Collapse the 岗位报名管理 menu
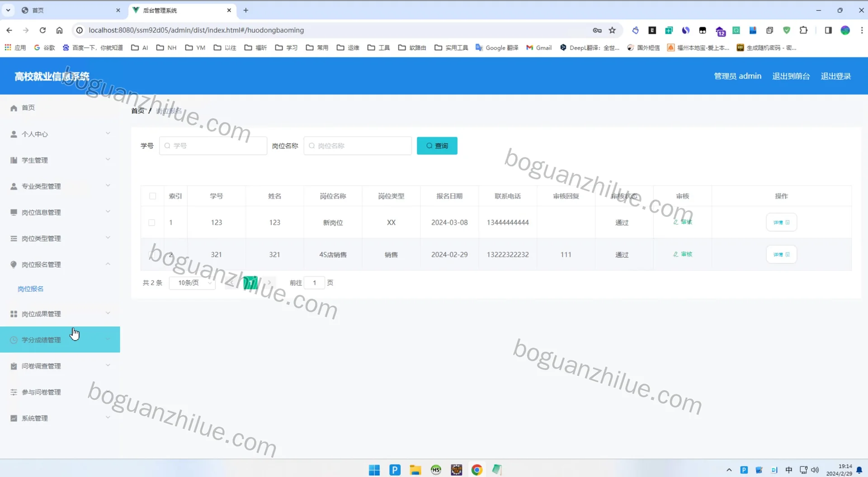 point(60,265)
